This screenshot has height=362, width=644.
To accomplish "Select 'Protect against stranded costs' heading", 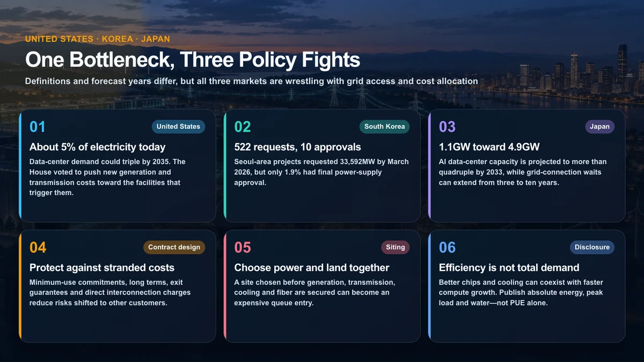I will point(102,268).
